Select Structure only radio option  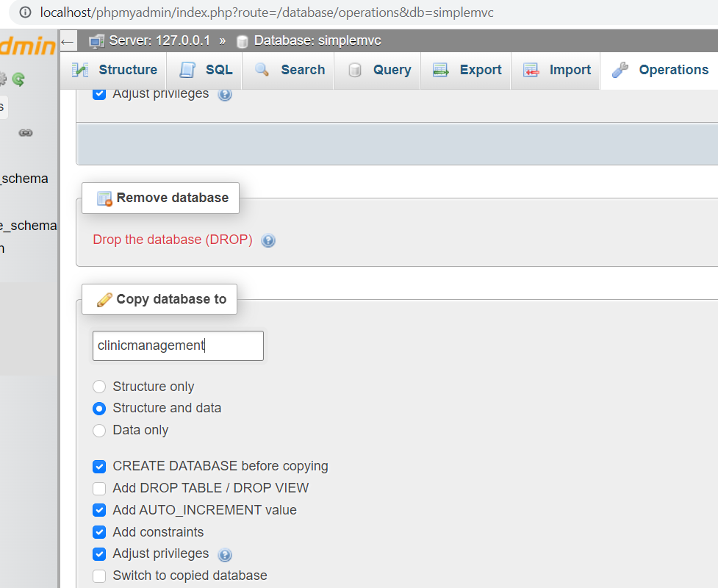(99, 387)
